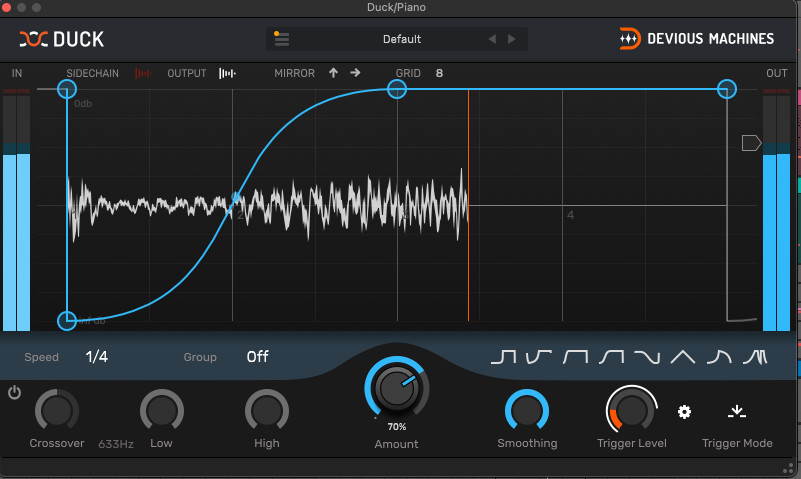801x479 pixels.
Task: Click the Duck/Piano window title
Action: point(396,7)
